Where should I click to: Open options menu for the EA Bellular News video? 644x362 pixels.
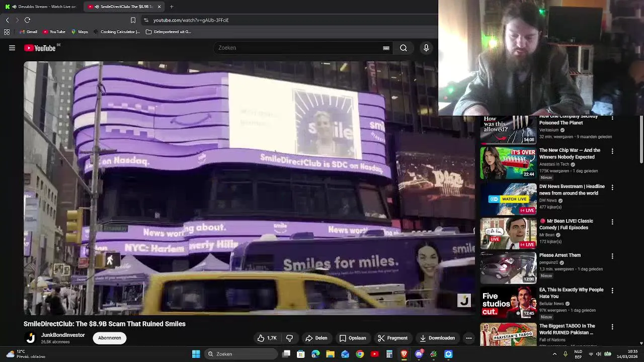(612, 291)
